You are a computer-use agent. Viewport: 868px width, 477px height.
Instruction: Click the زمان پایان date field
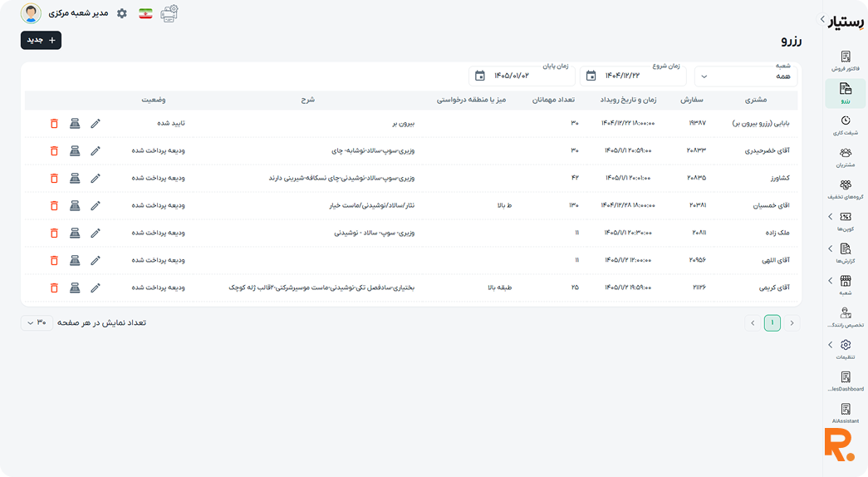coord(522,76)
